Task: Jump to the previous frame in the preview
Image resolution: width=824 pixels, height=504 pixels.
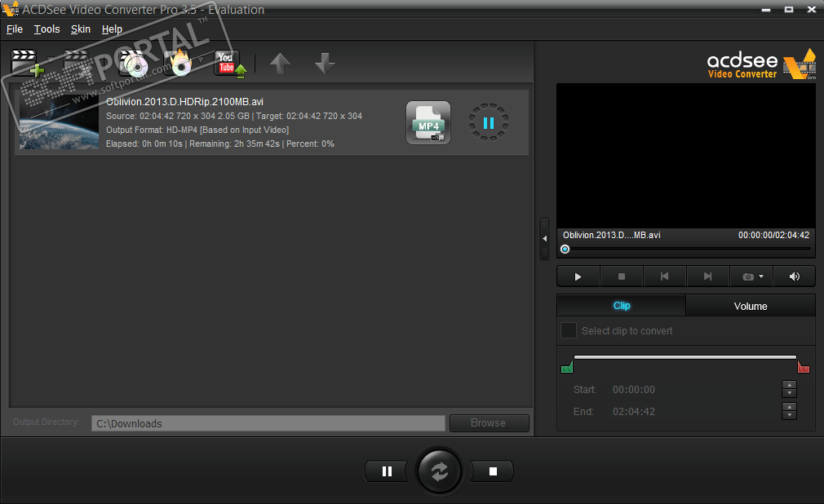Action: pos(665,276)
